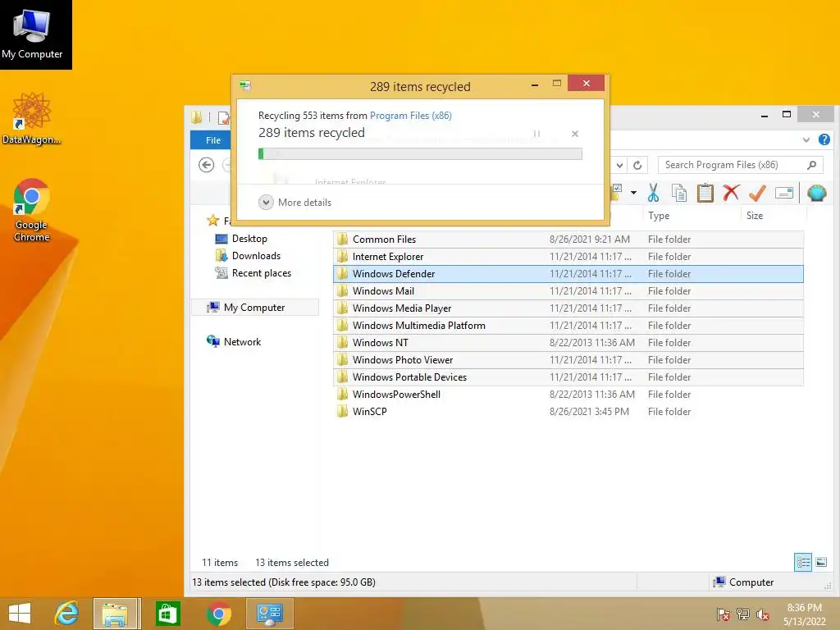Cancel the recycling with the small X
The width and height of the screenshot is (840, 630).
pyautogui.click(x=575, y=134)
